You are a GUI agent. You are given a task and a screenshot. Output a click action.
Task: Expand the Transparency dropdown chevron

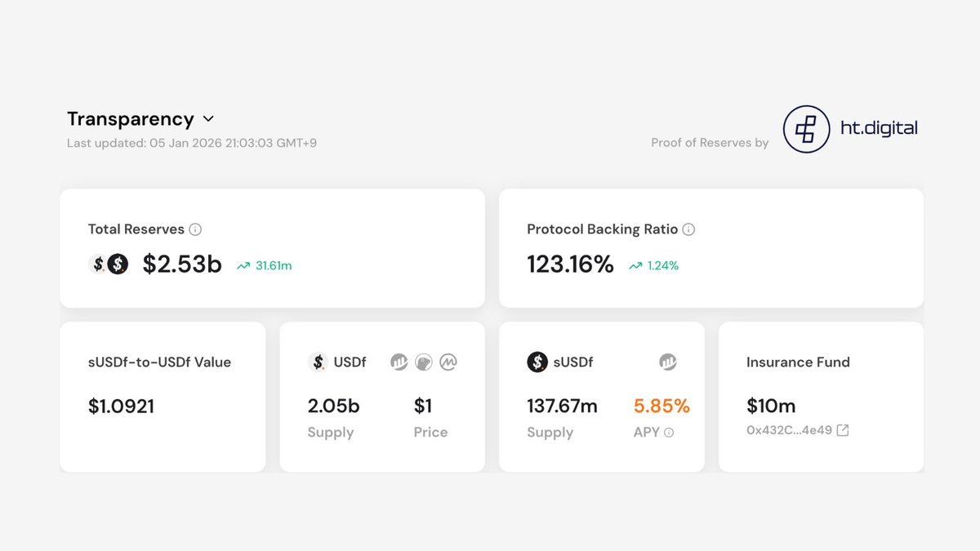click(208, 119)
